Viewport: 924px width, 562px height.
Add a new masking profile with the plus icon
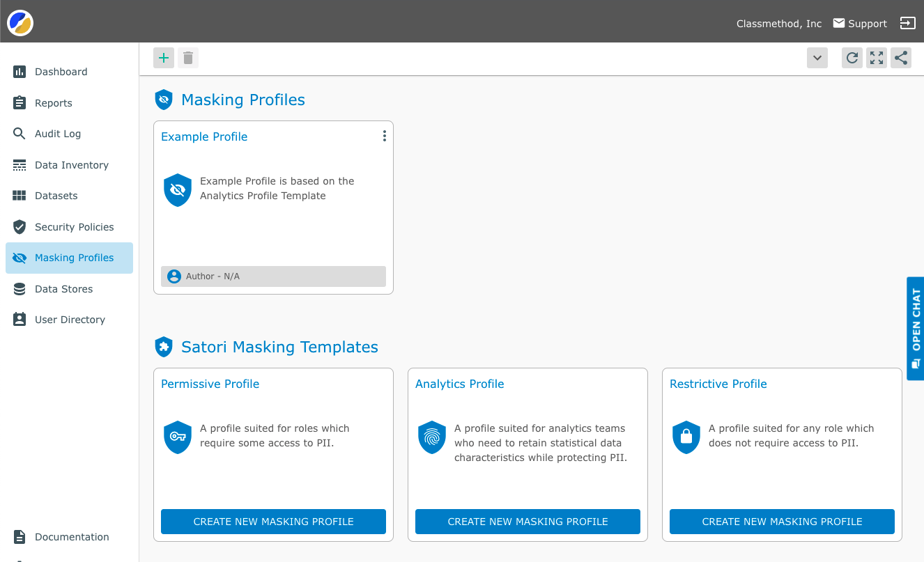[163, 58]
